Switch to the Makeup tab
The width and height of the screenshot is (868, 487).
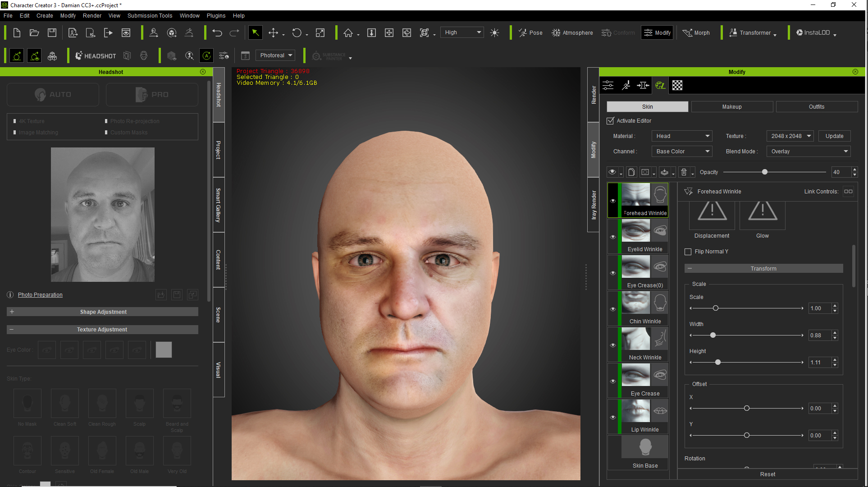tap(732, 106)
